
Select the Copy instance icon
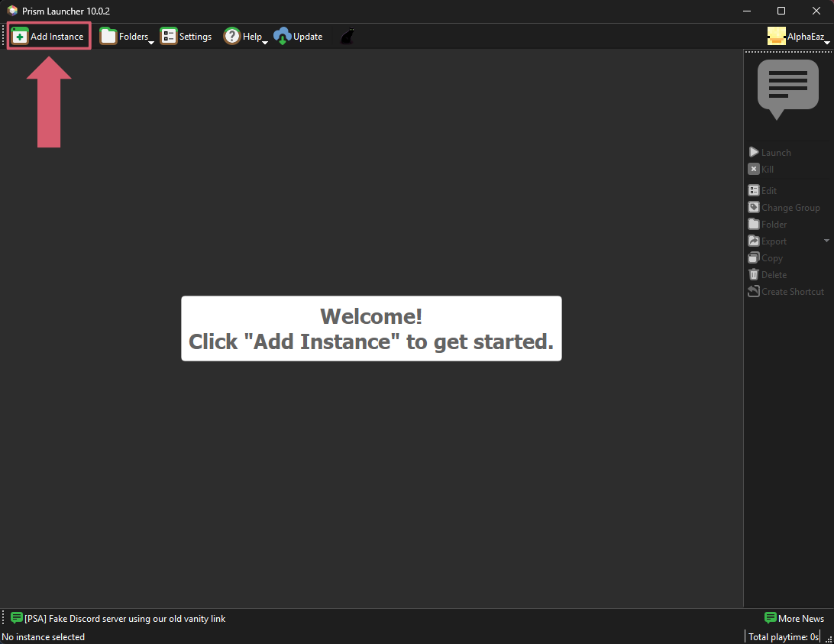(x=753, y=257)
